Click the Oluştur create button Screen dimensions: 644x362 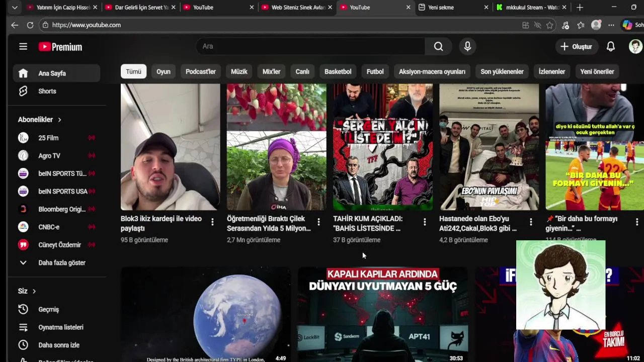pyautogui.click(x=577, y=47)
